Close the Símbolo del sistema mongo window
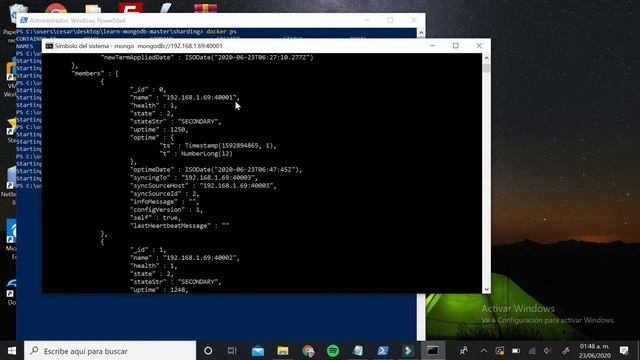This screenshot has height=360, width=640. click(x=479, y=46)
